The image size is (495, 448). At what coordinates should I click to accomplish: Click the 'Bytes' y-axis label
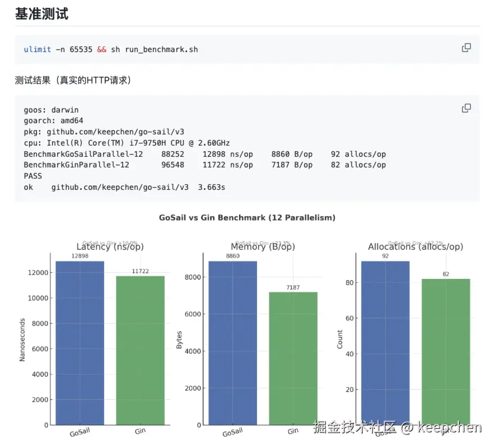(179, 340)
